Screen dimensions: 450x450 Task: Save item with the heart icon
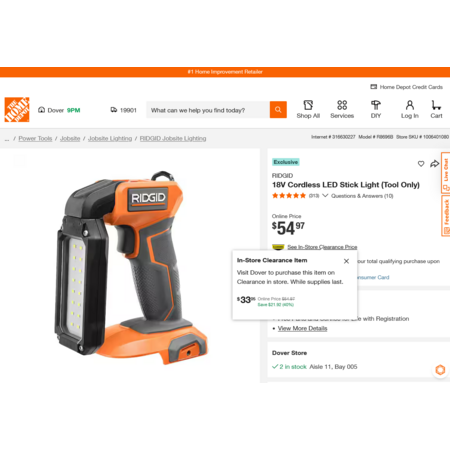point(421,164)
